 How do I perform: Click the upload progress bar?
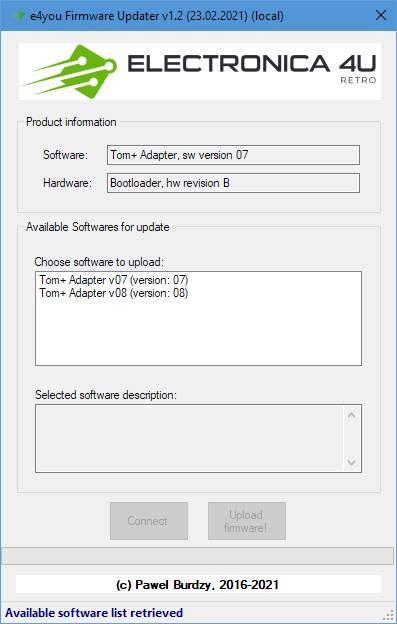tap(198, 556)
